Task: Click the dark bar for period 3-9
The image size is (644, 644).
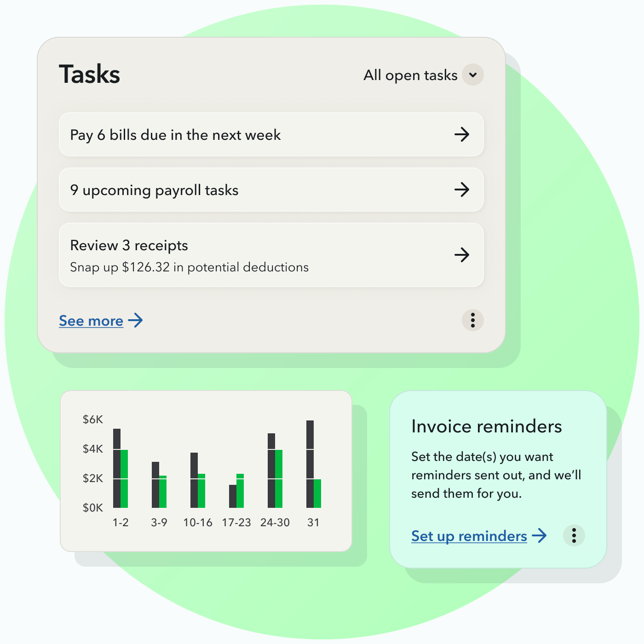Action: tap(155, 485)
